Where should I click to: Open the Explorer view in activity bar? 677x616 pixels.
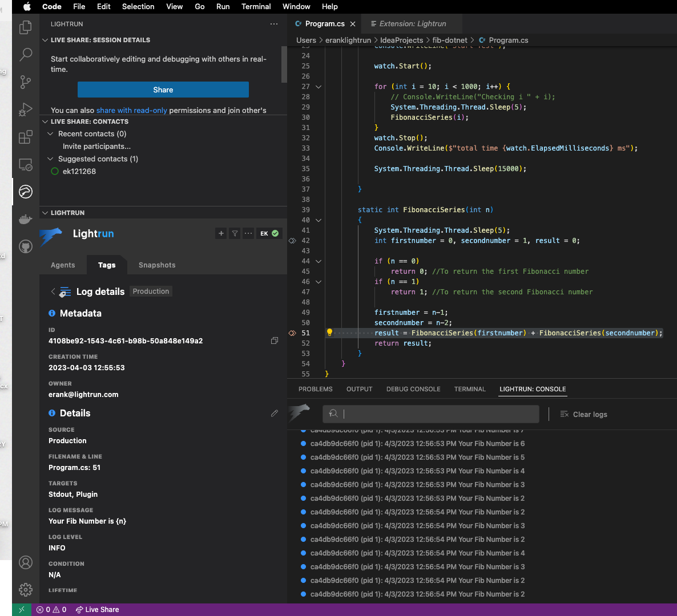click(26, 27)
